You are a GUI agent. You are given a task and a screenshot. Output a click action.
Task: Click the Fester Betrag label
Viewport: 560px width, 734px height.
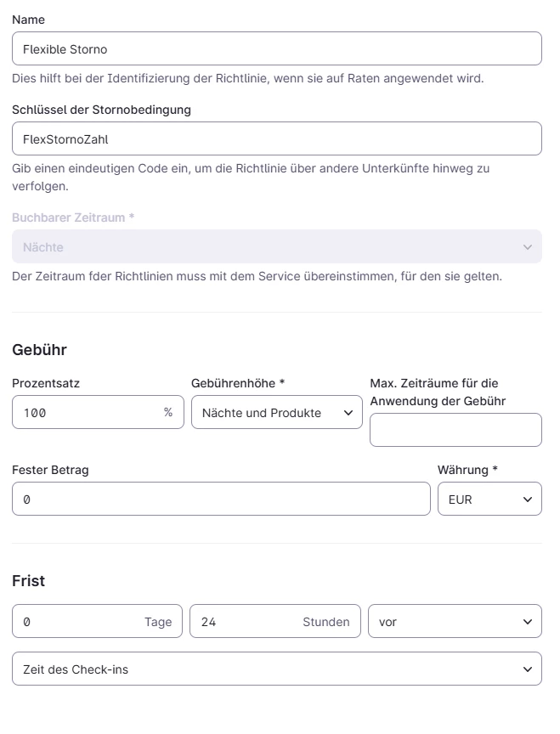tap(50, 470)
